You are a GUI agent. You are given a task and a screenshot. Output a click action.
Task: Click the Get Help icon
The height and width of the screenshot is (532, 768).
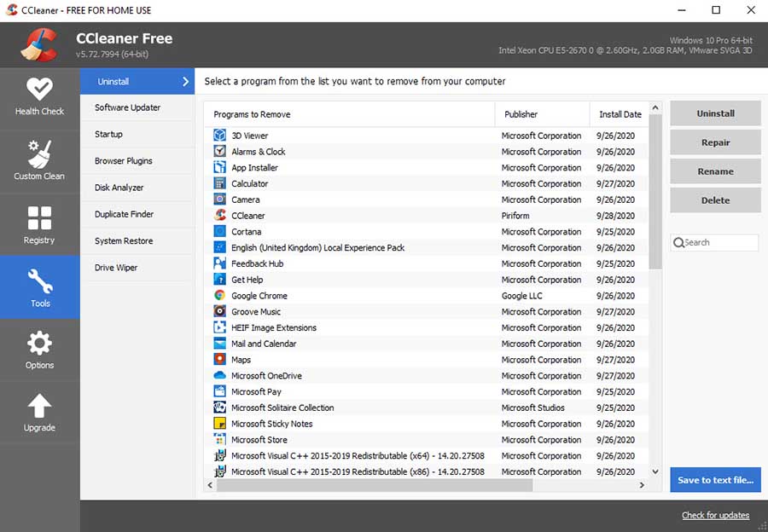220,280
